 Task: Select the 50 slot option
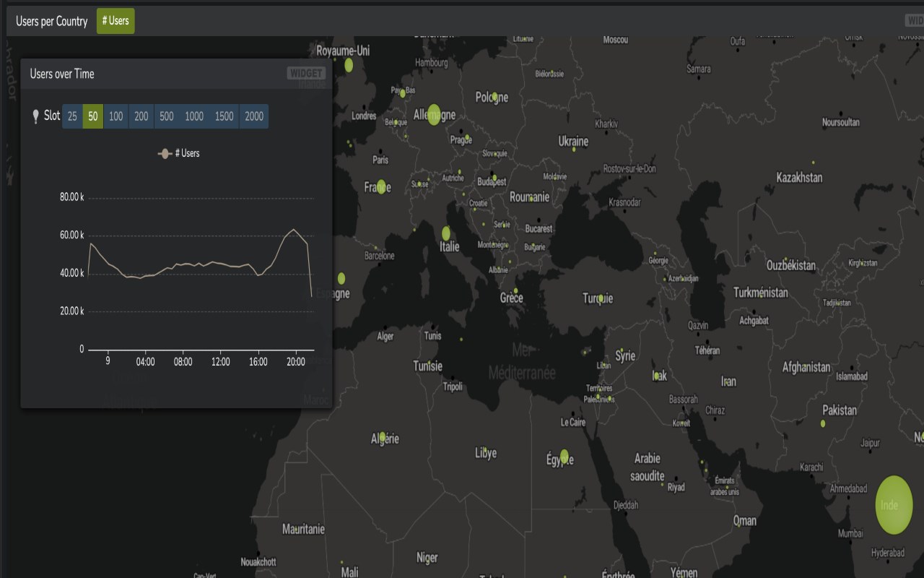(x=93, y=116)
